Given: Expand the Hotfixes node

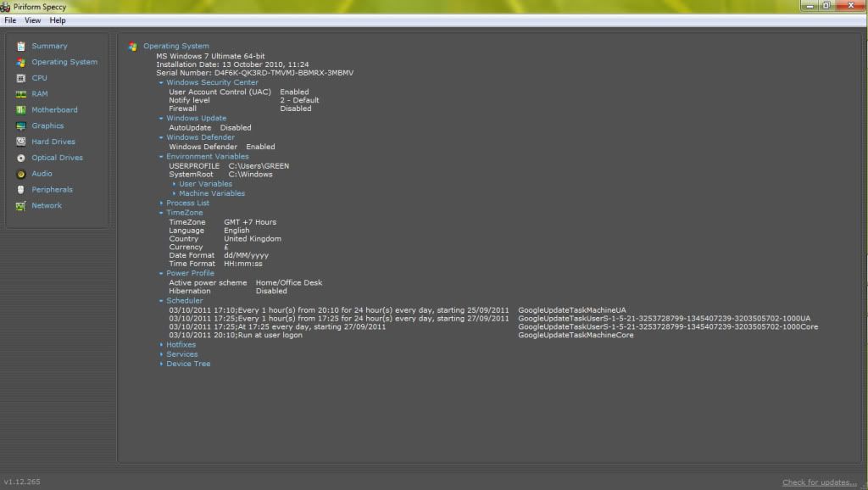Looking at the screenshot, I should click(x=161, y=345).
